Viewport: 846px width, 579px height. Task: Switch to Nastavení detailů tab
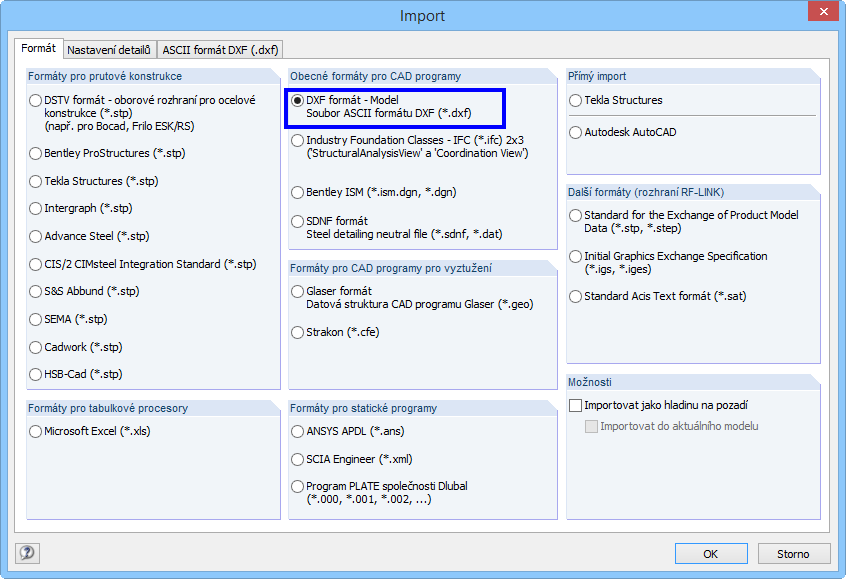pyautogui.click(x=109, y=49)
